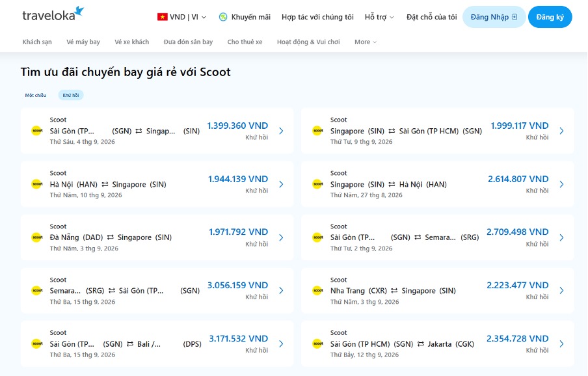Click date Thứ Tư, 9 thg 9, 2026
Image resolution: width=588 pixels, height=376 pixels.
click(x=362, y=142)
